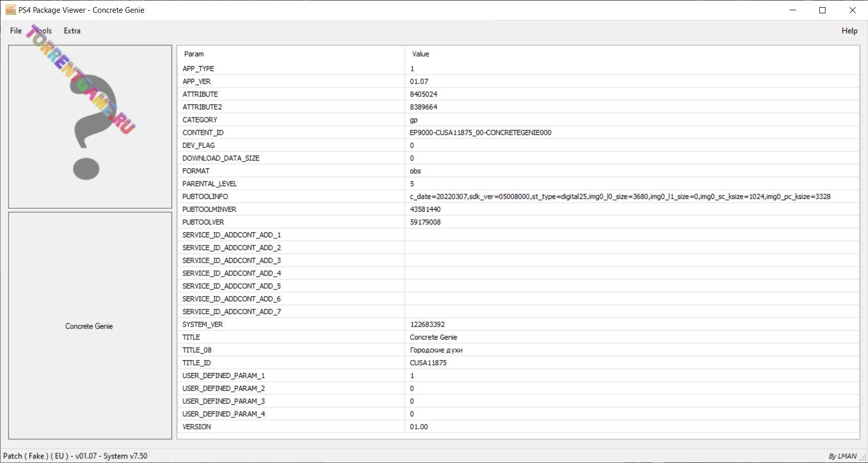Click the TITLE_08 Russian title value
The width and height of the screenshot is (868, 463).
point(436,350)
